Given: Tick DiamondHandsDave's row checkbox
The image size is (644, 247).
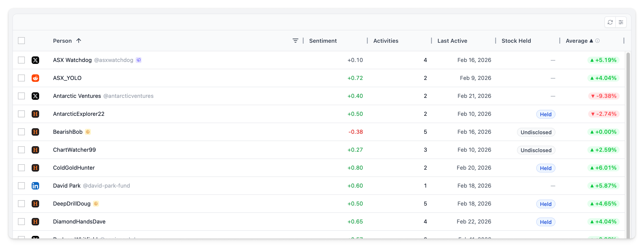Looking at the screenshot, I should (x=22, y=222).
